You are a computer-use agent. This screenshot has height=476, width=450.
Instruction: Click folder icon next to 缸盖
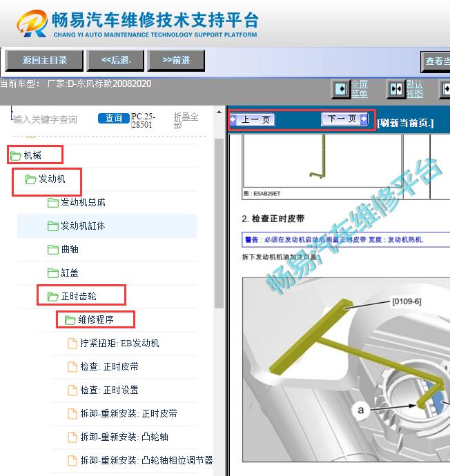pyautogui.click(x=53, y=273)
